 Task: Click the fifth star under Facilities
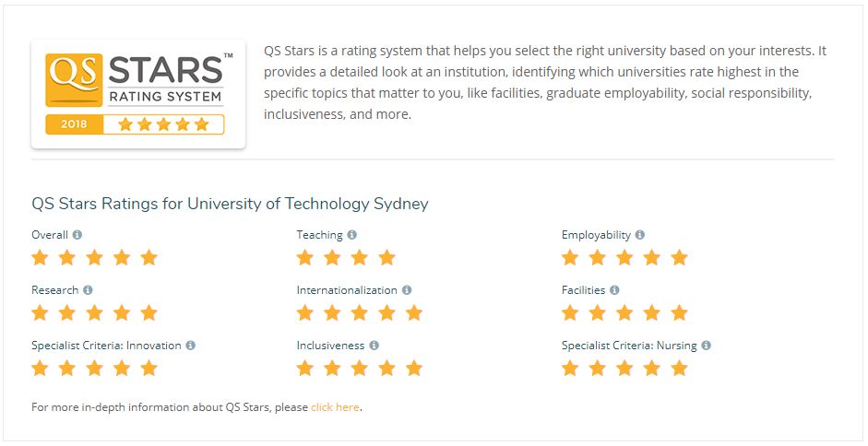[679, 312]
